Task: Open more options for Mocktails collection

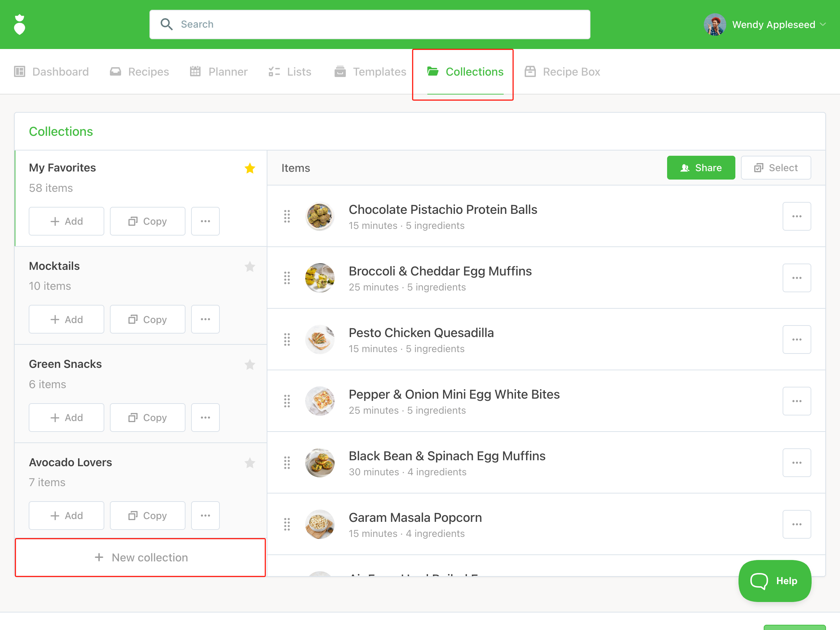Action: 205,319
